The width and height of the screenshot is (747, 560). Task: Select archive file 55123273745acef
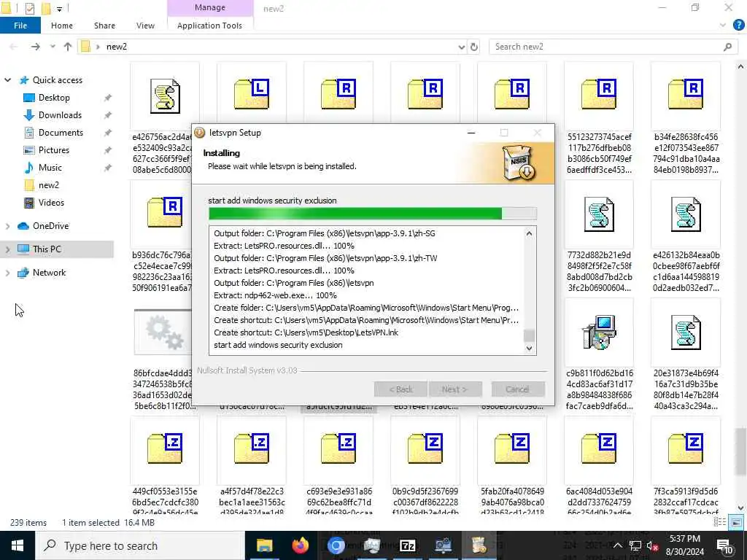coord(599,119)
